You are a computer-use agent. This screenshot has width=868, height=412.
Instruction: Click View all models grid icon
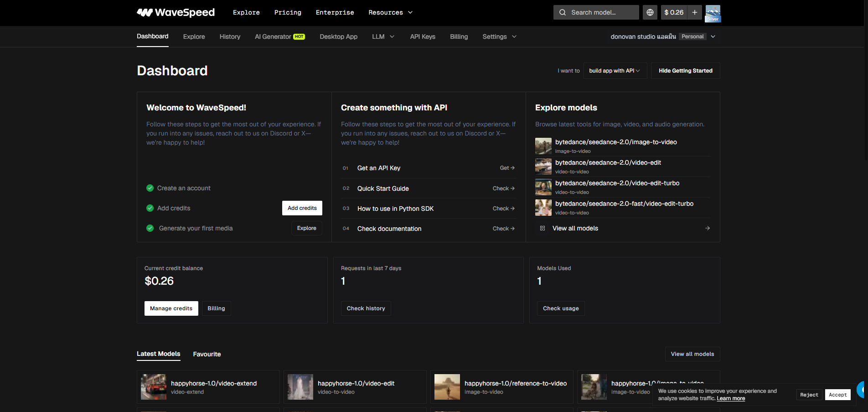(542, 228)
